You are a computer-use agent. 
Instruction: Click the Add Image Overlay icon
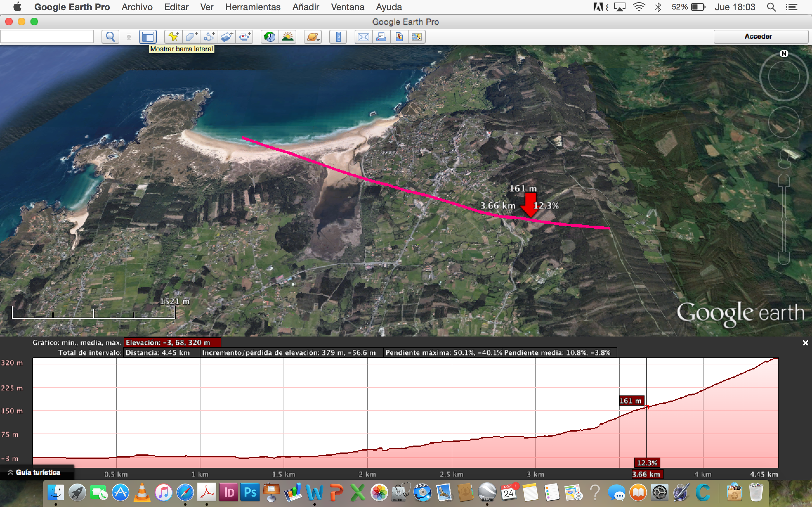tap(227, 36)
